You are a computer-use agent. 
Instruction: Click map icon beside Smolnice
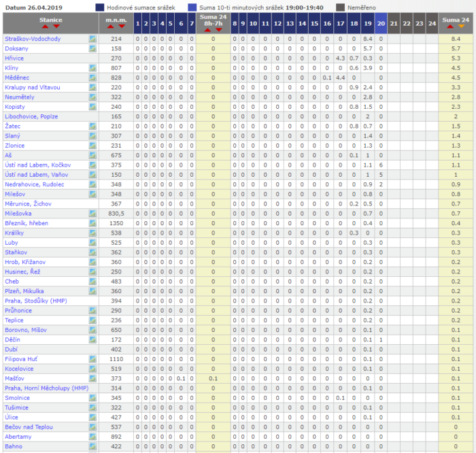pos(92,398)
